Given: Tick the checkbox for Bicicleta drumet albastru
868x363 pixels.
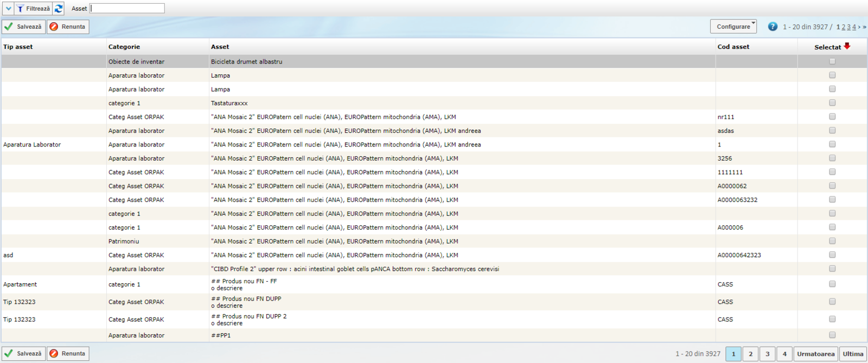Looking at the screenshot, I should tap(832, 61).
